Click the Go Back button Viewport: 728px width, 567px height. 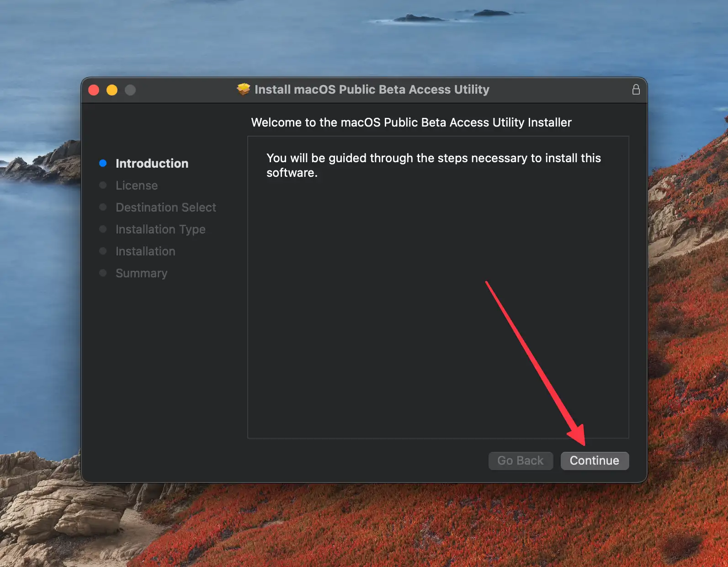(x=521, y=461)
